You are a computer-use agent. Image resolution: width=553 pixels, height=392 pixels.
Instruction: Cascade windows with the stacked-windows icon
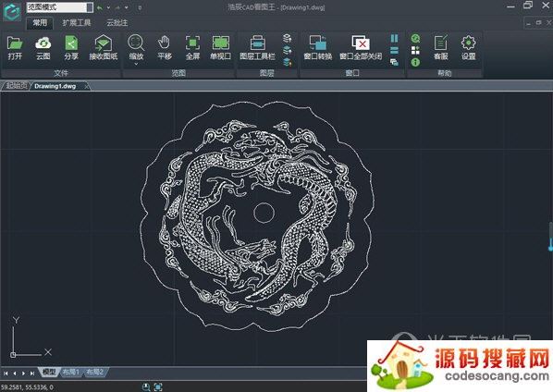click(394, 62)
